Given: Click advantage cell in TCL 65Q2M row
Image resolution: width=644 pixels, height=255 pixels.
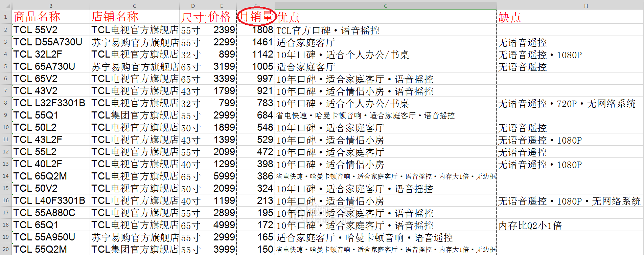Looking at the screenshot, I should point(386,176).
